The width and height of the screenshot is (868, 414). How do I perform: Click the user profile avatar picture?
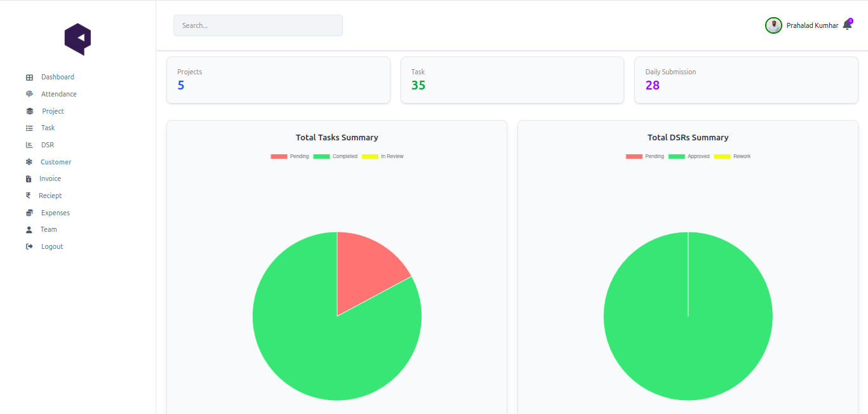click(773, 25)
